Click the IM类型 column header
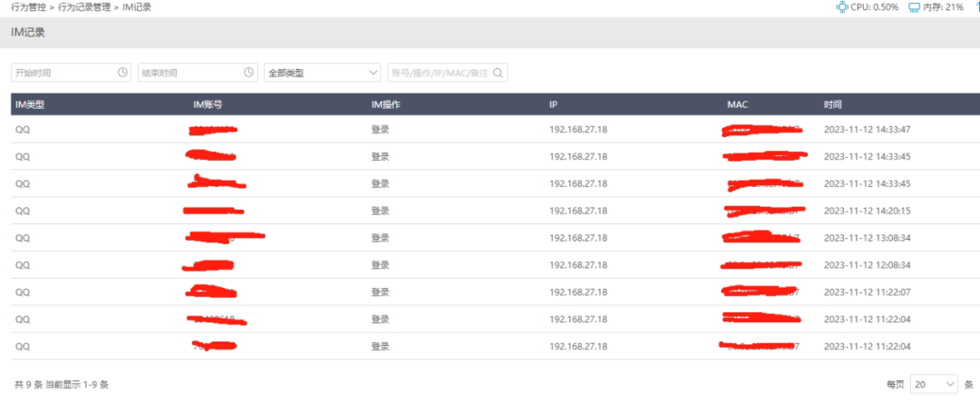This screenshot has width=980, height=405. [x=30, y=104]
